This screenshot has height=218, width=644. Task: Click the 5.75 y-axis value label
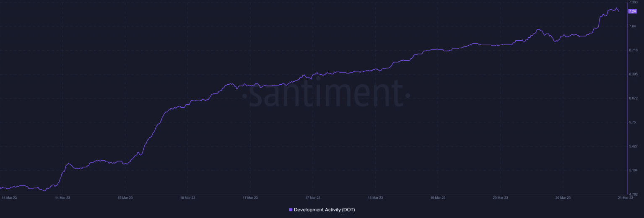(x=632, y=122)
